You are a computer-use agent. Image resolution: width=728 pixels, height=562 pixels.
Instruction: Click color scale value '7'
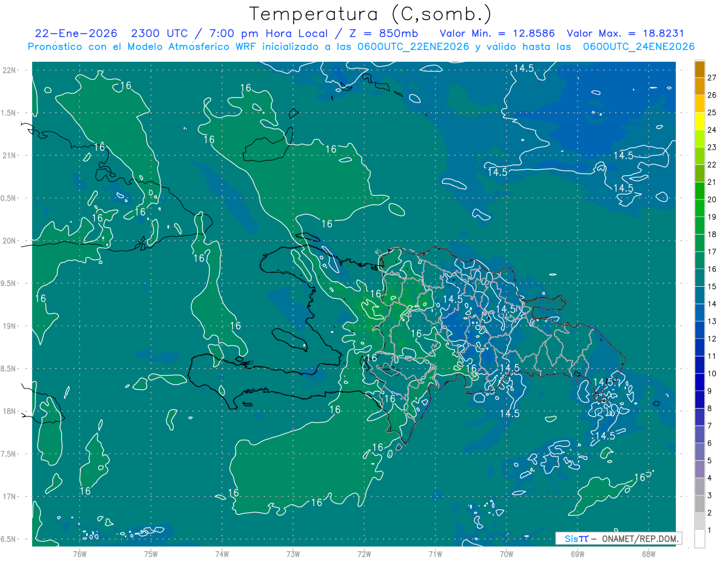(x=710, y=426)
